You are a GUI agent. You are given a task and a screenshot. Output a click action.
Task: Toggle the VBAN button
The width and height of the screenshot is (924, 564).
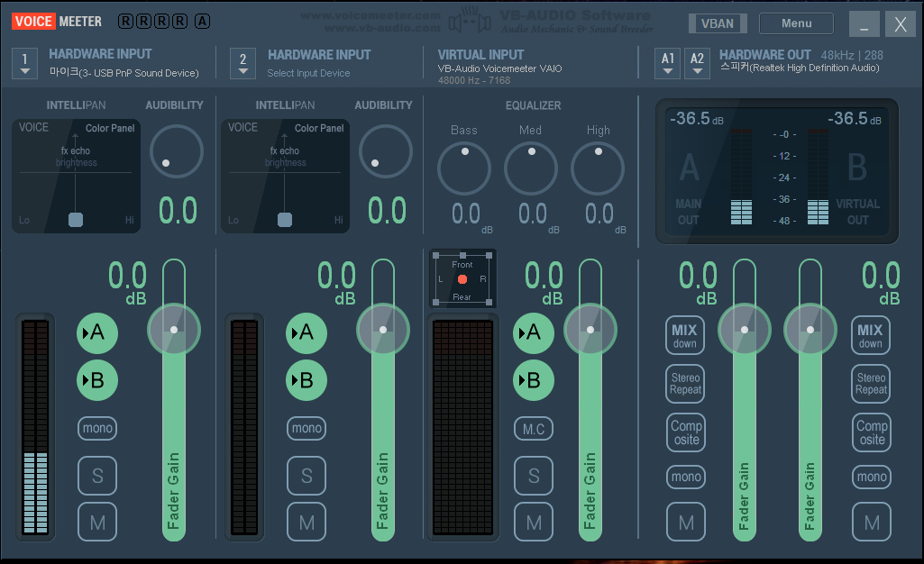coord(718,23)
